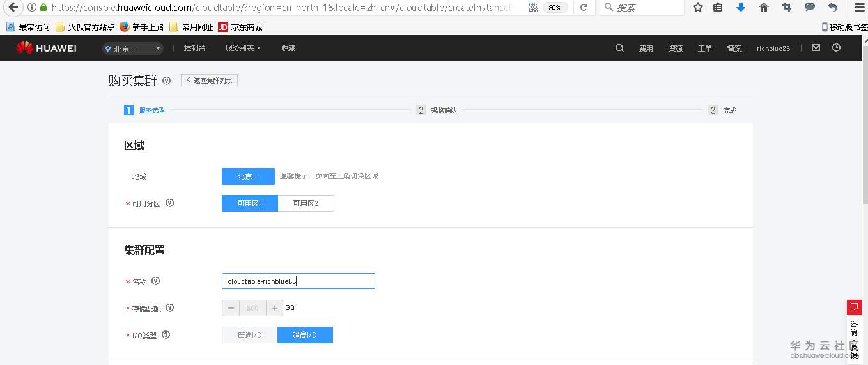Open the 资源 resources menu
The width and height of the screenshot is (868, 365).
click(x=675, y=49)
